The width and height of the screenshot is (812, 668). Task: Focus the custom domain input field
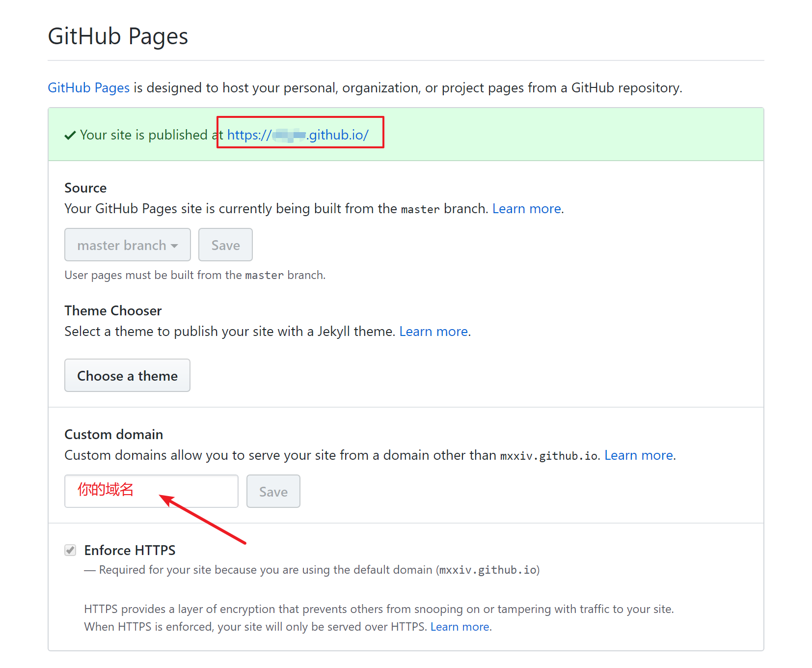tap(151, 491)
